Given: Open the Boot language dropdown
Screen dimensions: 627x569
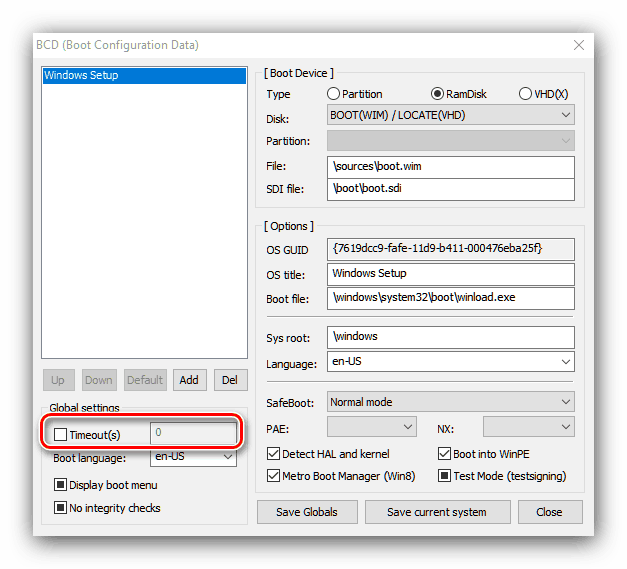Looking at the screenshot, I should (x=193, y=457).
